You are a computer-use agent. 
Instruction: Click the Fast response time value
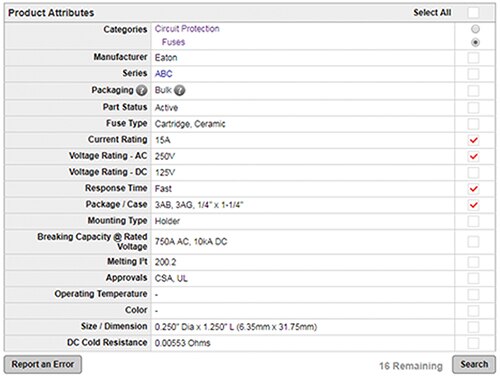(163, 189)
